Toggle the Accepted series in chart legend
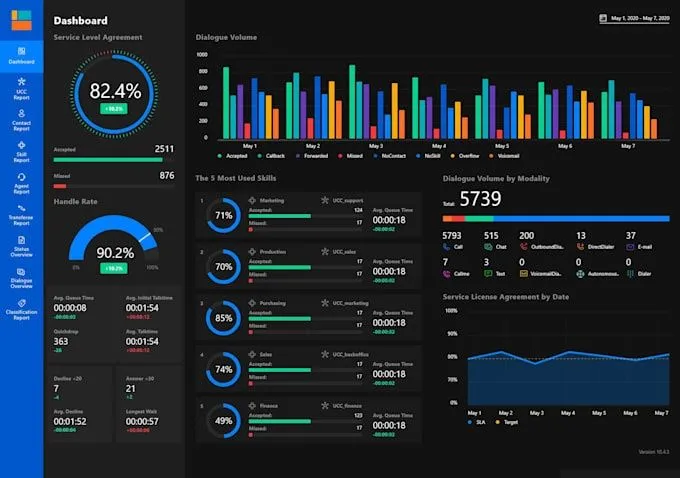Image resolution: width=680 pixels, height=478 pixels. click(x=232, y=156)
